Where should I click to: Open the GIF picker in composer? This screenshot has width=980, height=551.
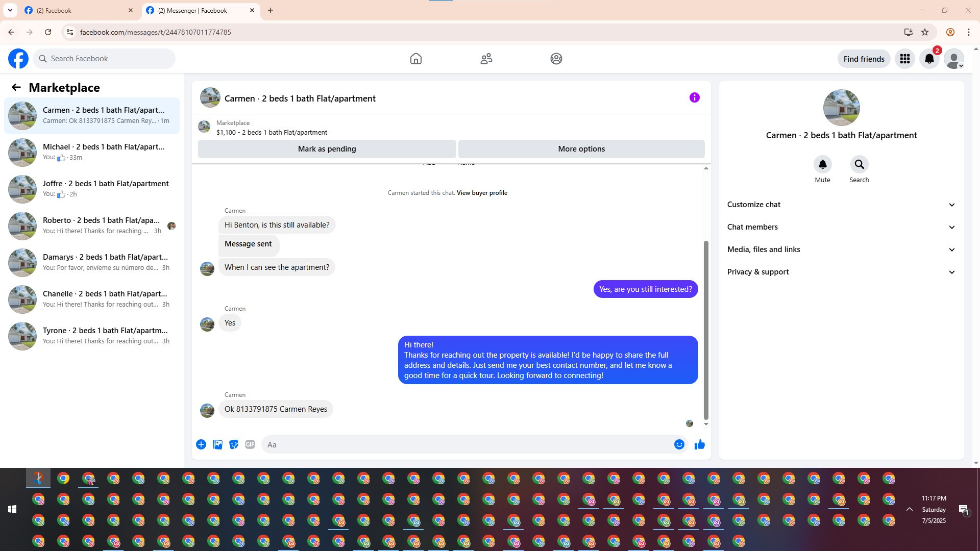click(x=250, y=444)
